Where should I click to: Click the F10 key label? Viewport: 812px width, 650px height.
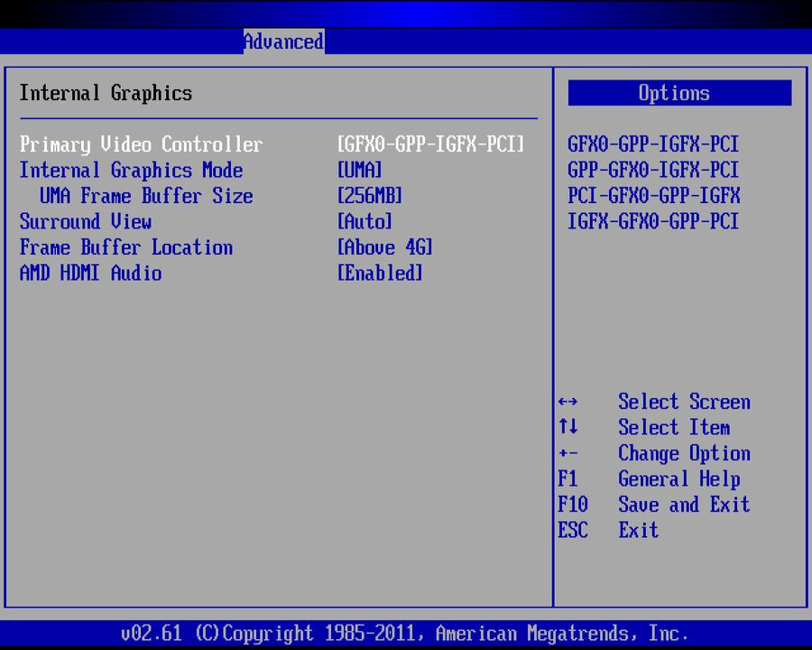573,505
